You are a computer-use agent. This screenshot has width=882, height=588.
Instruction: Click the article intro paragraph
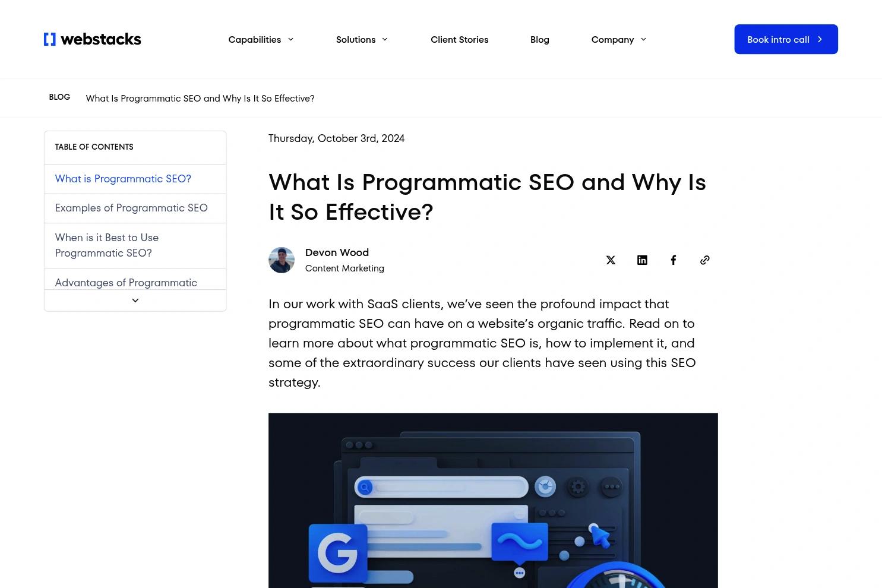click(482, 343)
